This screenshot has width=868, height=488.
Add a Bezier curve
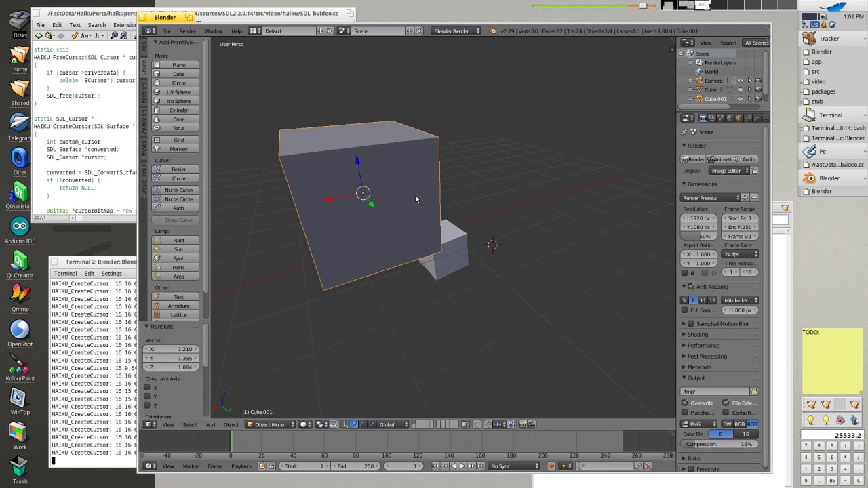176,169
